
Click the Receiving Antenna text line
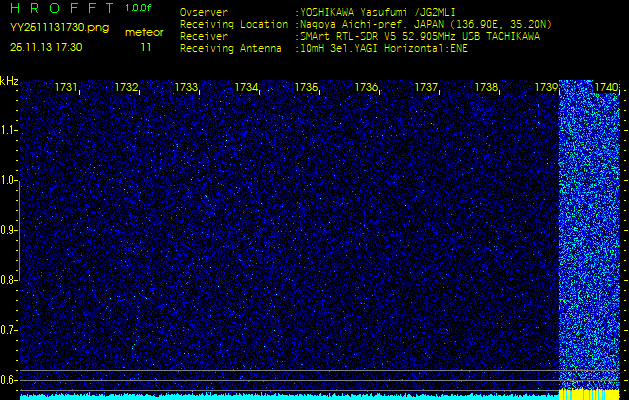click(x=323, y=47)
